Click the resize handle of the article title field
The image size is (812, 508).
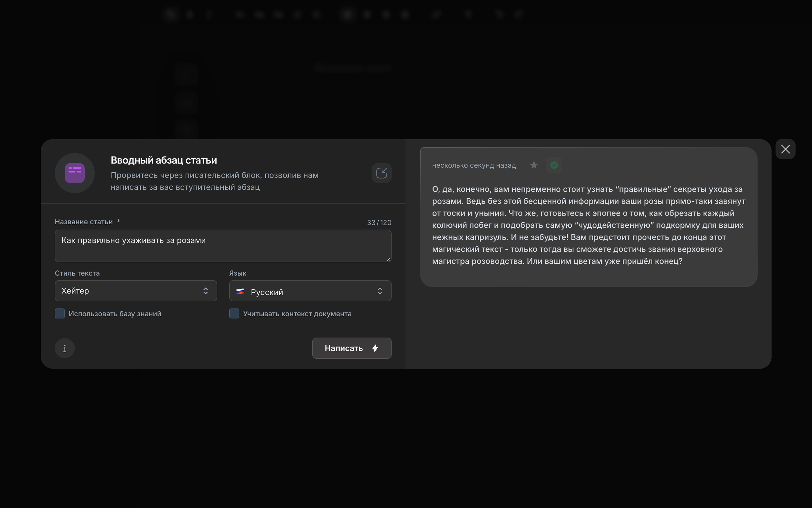coord(389,259)
